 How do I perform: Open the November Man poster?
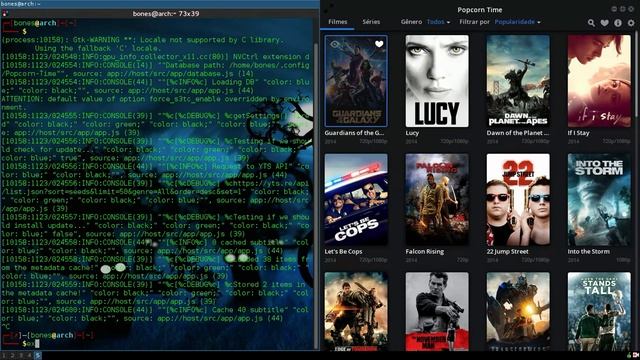pyautogui.click(x=437, y=311)
